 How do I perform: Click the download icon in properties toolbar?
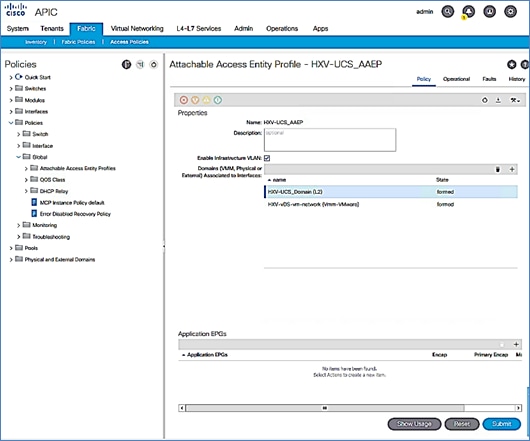pos(498,100)
